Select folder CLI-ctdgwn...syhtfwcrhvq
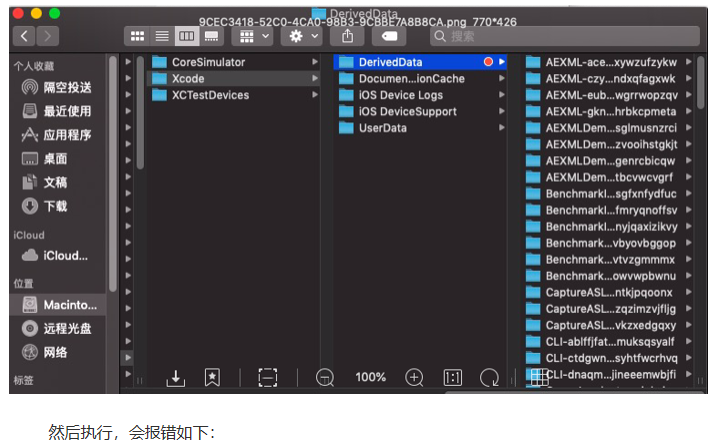Screen dimensions: 719x448 coord(608,358)
